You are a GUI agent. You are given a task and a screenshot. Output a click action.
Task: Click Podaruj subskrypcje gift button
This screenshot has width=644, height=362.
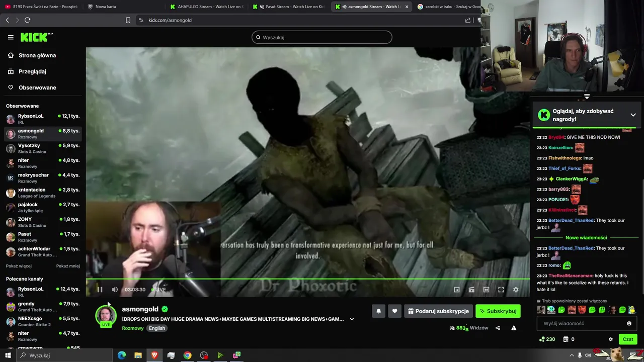438,311
